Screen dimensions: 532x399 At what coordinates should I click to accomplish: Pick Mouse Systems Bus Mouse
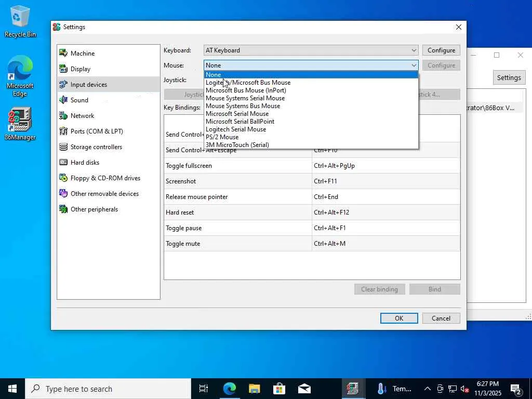pyautogui.click(x=311, y=106)
